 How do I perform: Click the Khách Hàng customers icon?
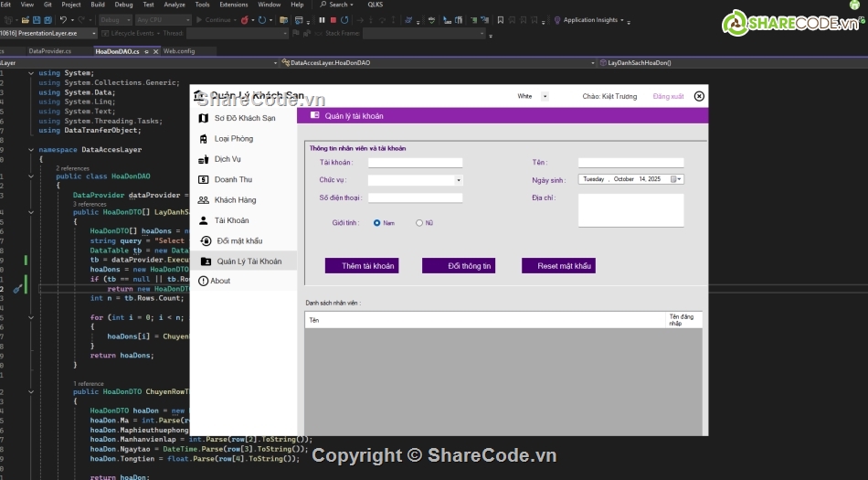203,199
